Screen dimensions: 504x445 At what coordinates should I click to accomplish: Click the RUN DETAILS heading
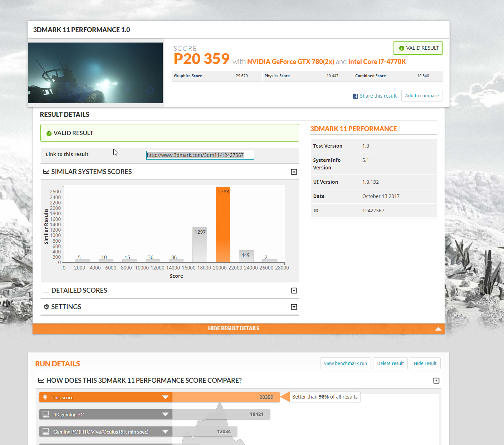click(58, 364)
